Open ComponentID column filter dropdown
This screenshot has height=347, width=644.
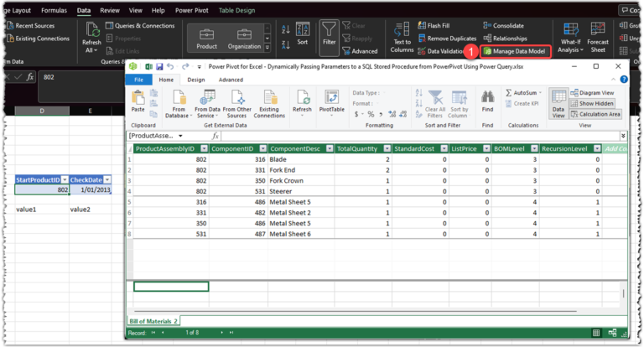tap(262, 148)
